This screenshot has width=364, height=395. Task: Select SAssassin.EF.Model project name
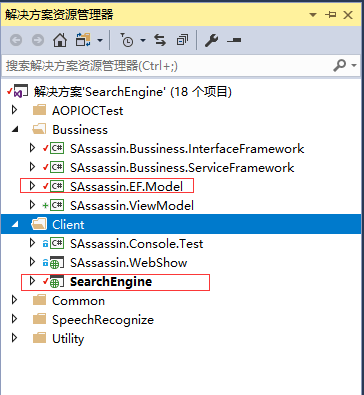[x=126, y=187]
